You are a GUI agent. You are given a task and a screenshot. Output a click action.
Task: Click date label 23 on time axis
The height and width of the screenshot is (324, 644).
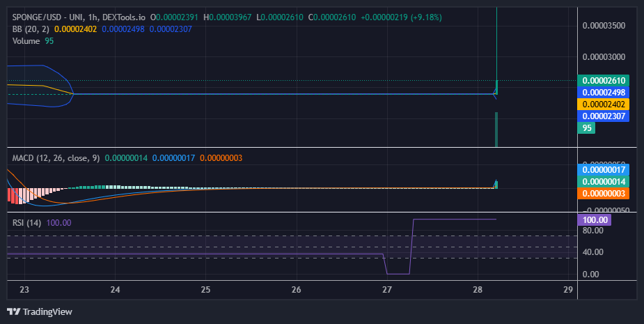point(24,289)
